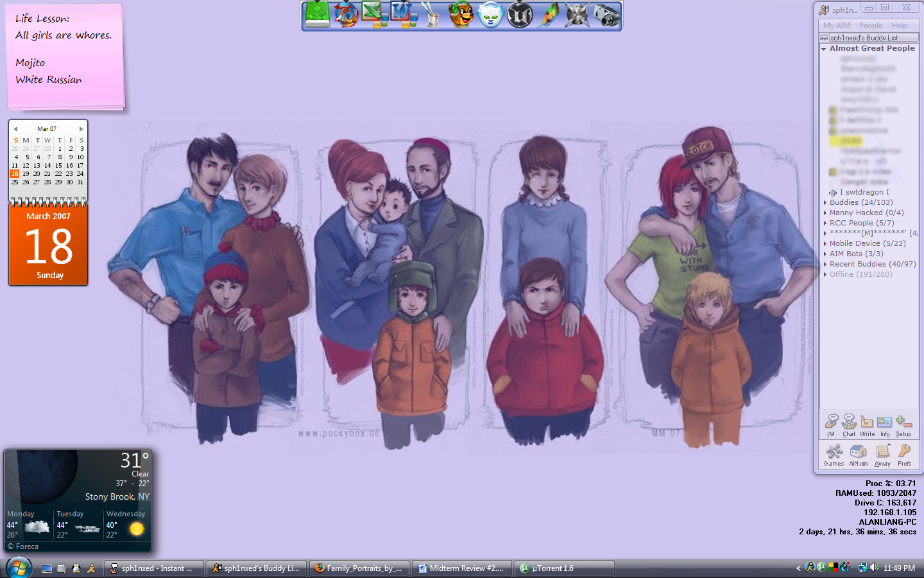Image resolution: width=924 pixels, height=578 pixels.
Task: Launch Napster cat-head icon in dock
Action: tap(490, 14)
